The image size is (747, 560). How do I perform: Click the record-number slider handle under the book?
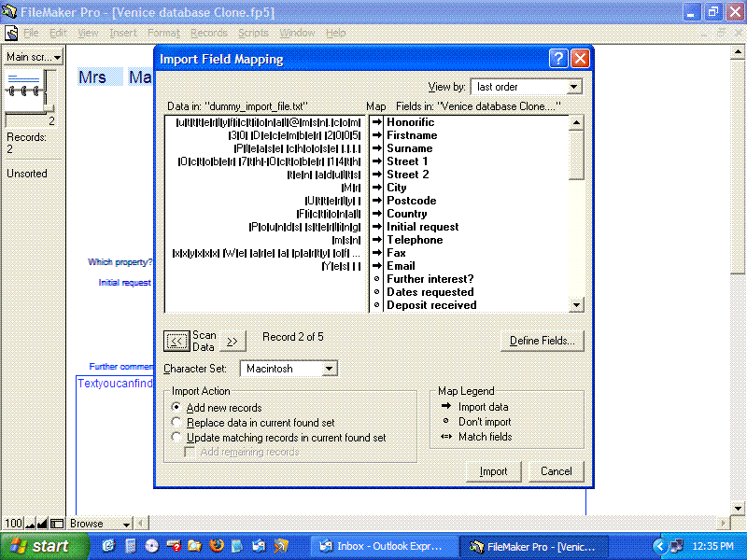tap(49, 107)
